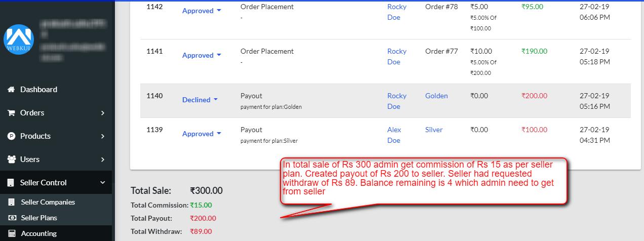Open Rocky Doe link in row 1142

(x=397, y=12)
